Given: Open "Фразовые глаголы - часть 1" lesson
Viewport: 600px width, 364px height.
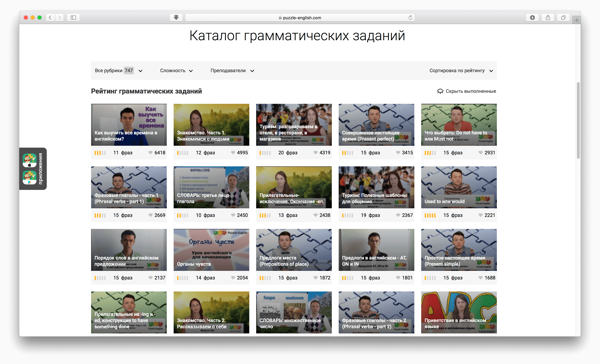Looking at the screenshot, I should tap(129, 187).
